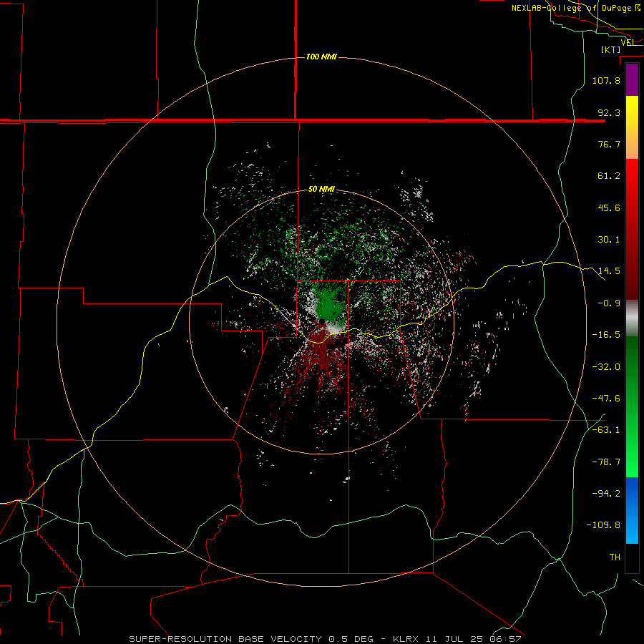Click the purple segment of the color bar

(632, 79)
